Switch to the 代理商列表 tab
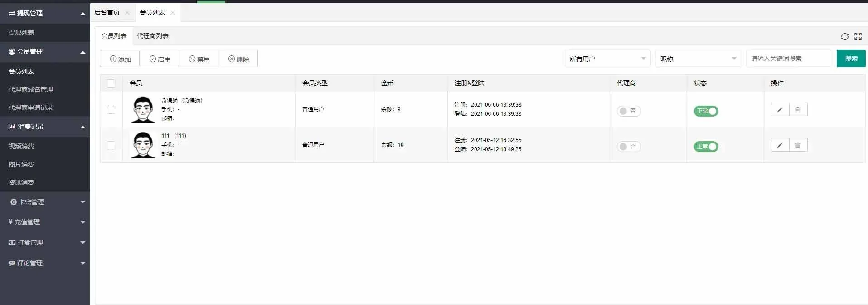Screen dimensions: 868x305 pyautogui.click(x=153, y=36)
